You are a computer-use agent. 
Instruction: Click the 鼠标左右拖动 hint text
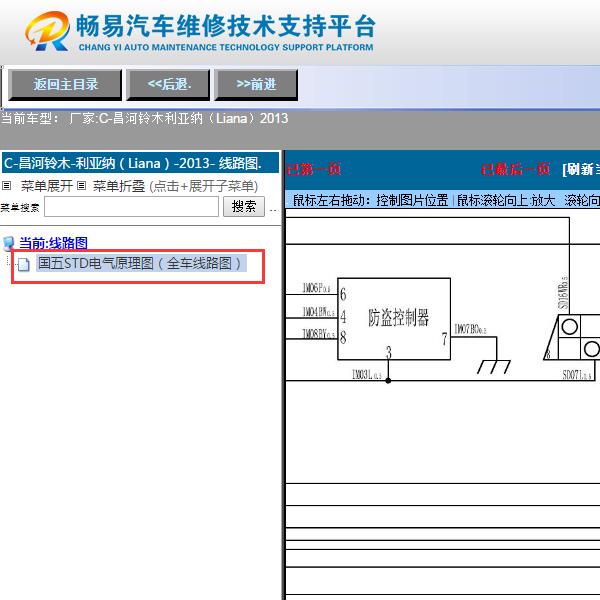[x=370, y=200]
